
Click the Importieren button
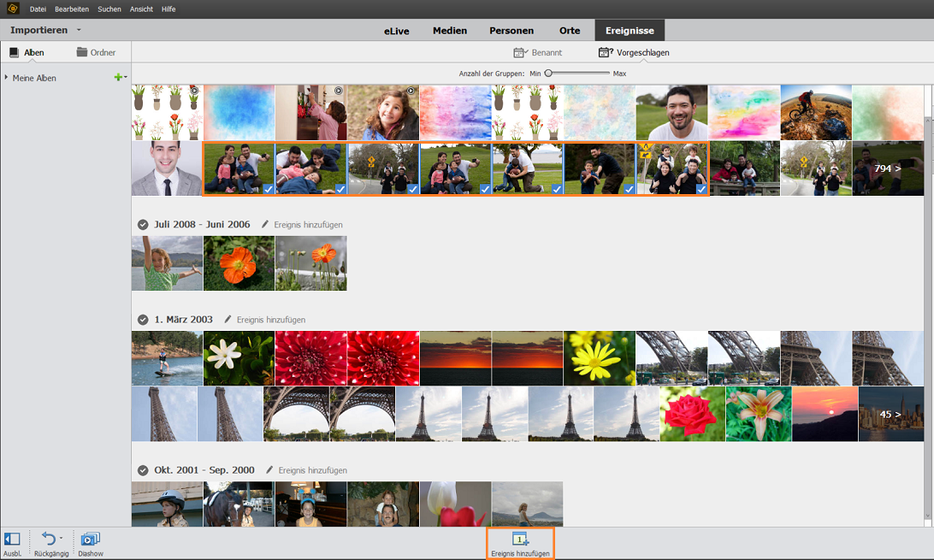pyautogui.click(x=38, y=30)
